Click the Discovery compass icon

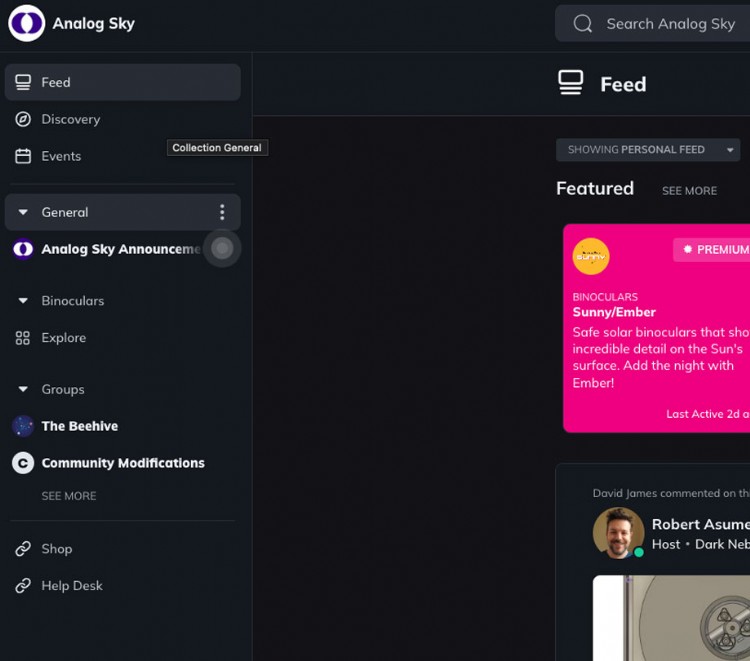[23, 119]
